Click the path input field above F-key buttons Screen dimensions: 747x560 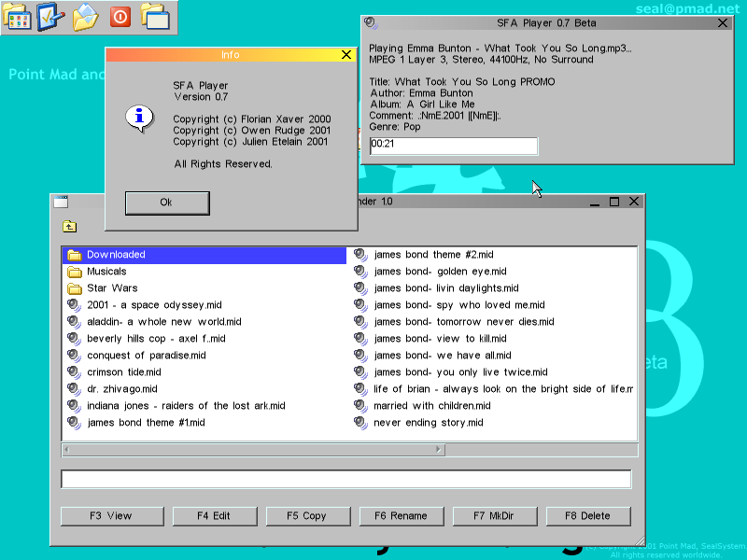[345, 480]
